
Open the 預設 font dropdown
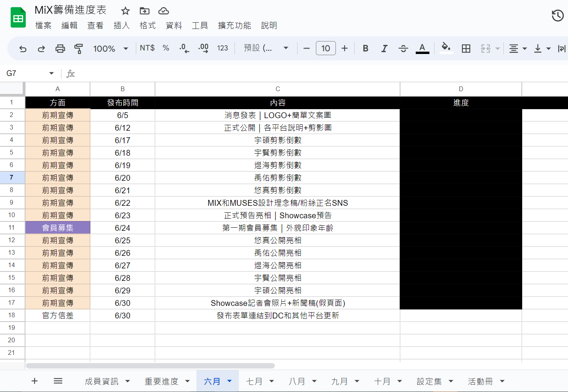tap(266, 48)
